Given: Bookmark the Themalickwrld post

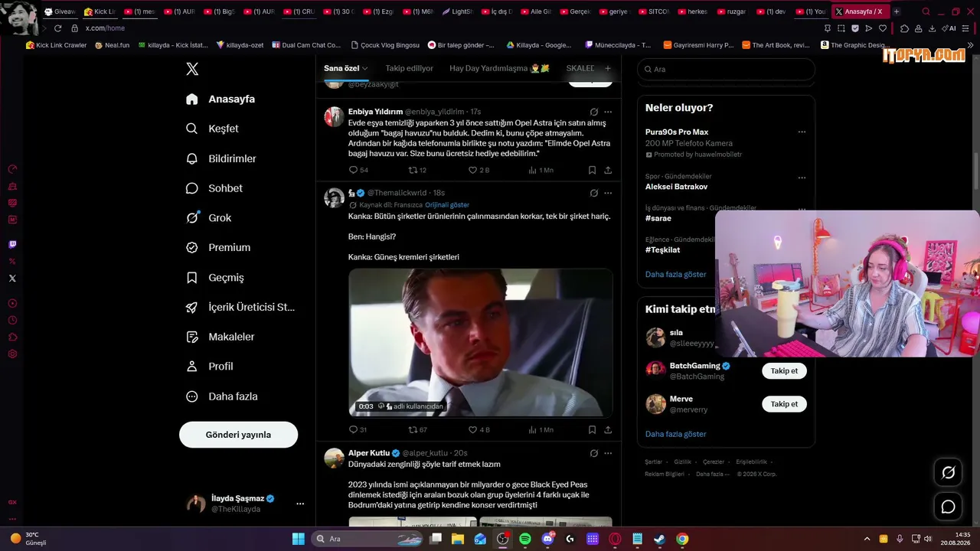Looking at the screenshot, I should click(592, 430).
